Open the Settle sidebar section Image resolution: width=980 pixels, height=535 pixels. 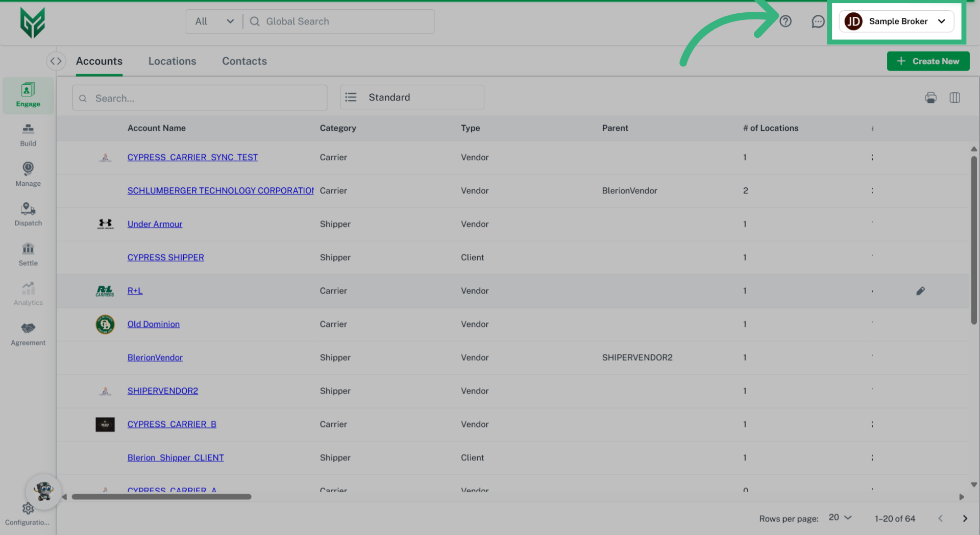pyautogui.click(x=28, y=254)
